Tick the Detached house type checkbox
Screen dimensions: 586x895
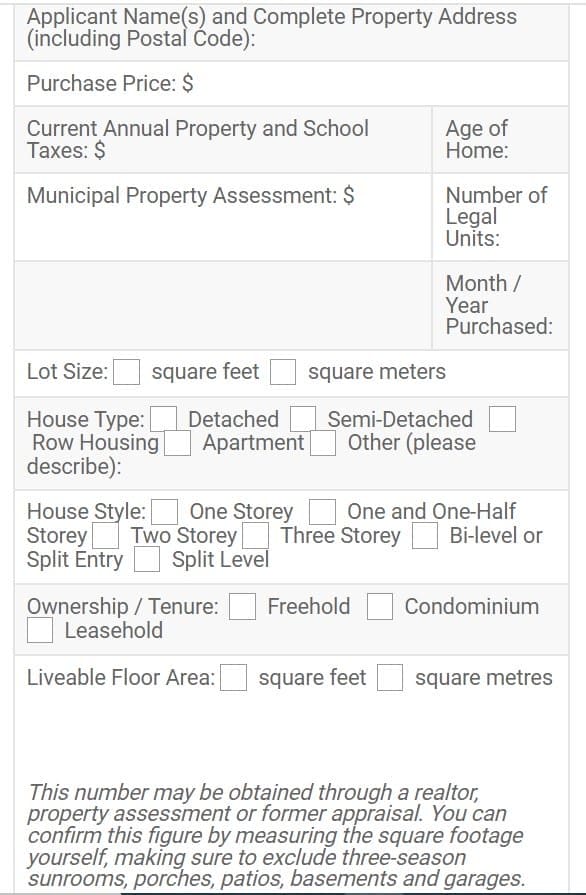pos(164,419)
